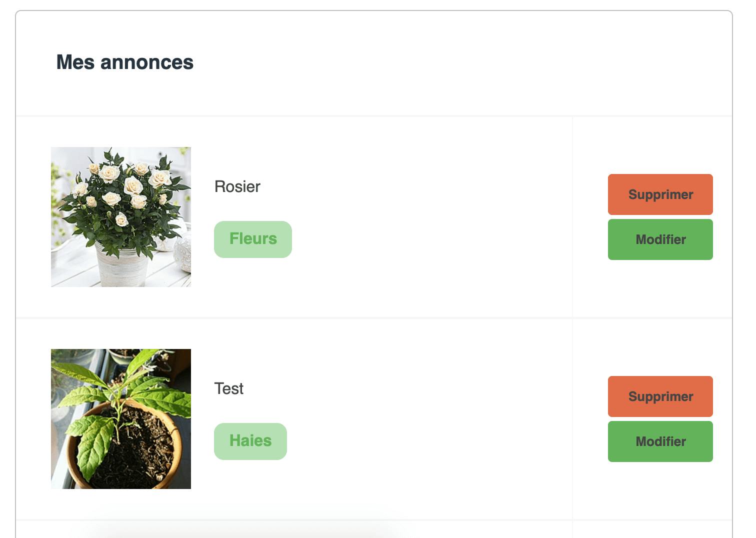Viewport: 756px width, 538px height.
Task: Open the Rosier listing title
Action: click(x=237, y=186)
